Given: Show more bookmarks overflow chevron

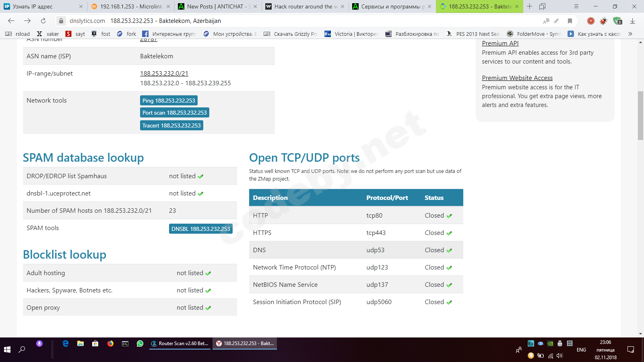Looking at the screenshot, I should [x=630, y=34].
